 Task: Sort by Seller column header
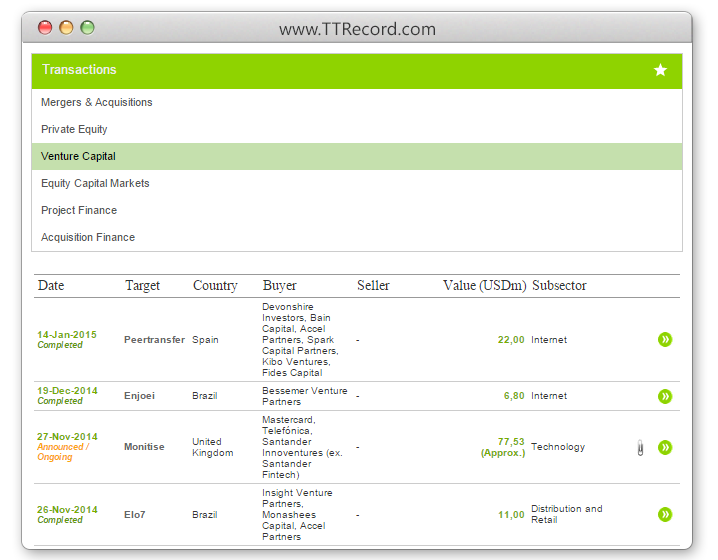pos(373,285)
